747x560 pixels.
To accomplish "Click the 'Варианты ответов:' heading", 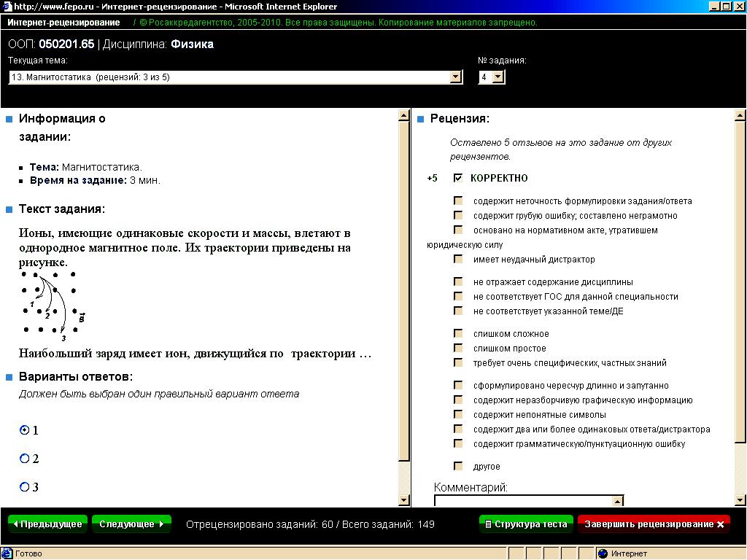I will click(x=76, y=377).
